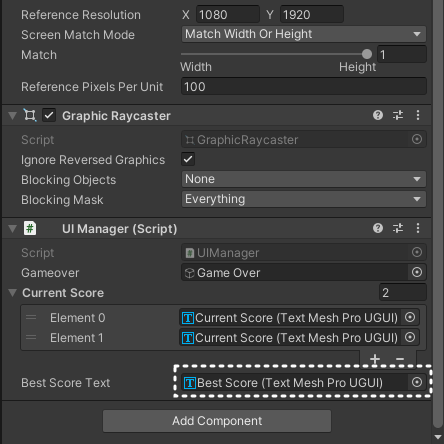
Task: Grab the Element 1 reorder handle
Action: 31,337
